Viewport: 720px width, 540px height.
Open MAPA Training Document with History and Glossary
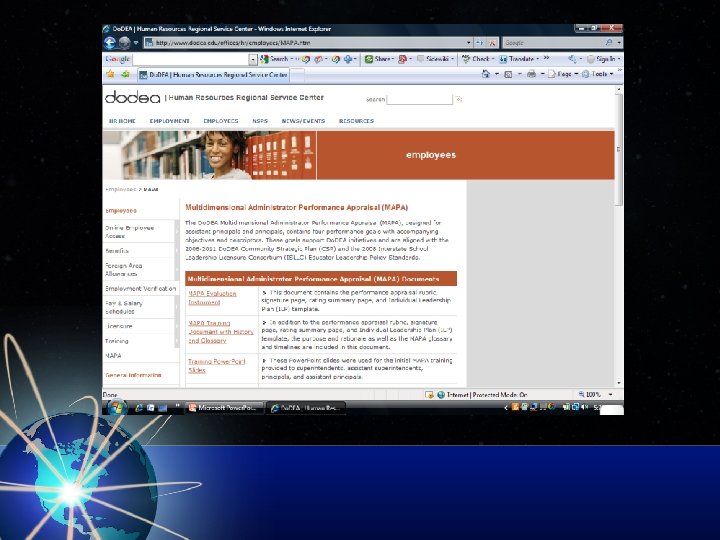(x=220, y=332)
